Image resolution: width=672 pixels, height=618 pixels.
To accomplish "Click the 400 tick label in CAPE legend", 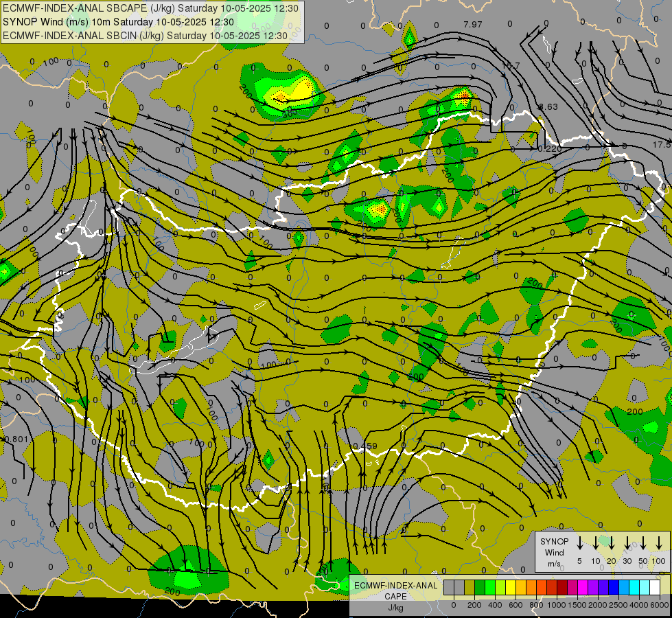I will [495, 605].
